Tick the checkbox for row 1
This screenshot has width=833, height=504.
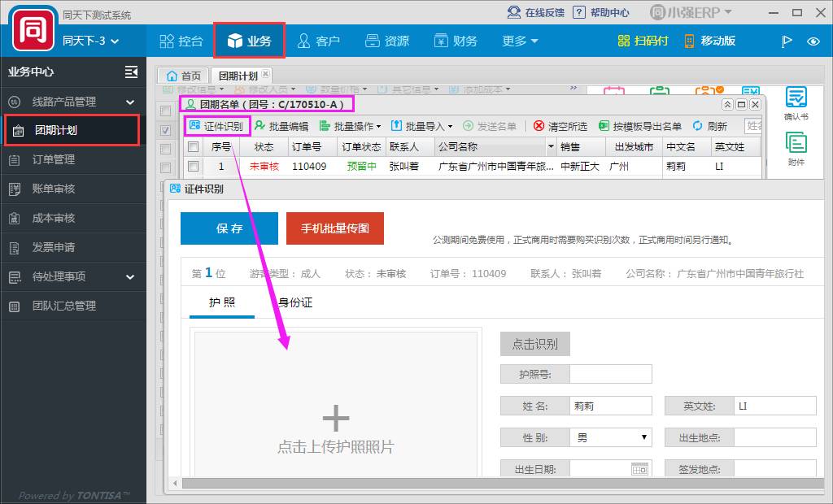pos(194,167)
